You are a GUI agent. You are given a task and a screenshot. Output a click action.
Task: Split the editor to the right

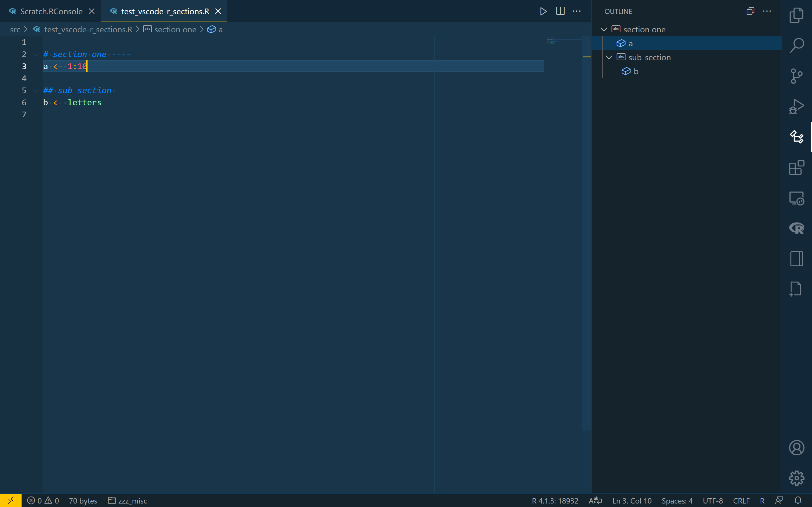pos(560,11)
